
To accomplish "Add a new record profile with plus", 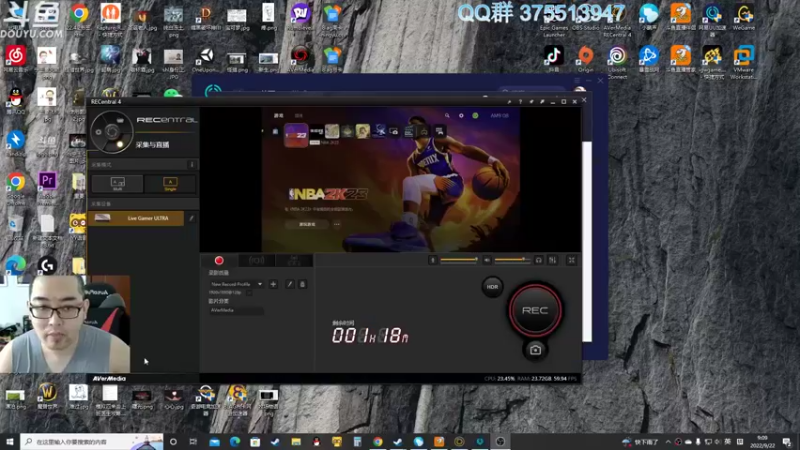I will tap(273, 284).
